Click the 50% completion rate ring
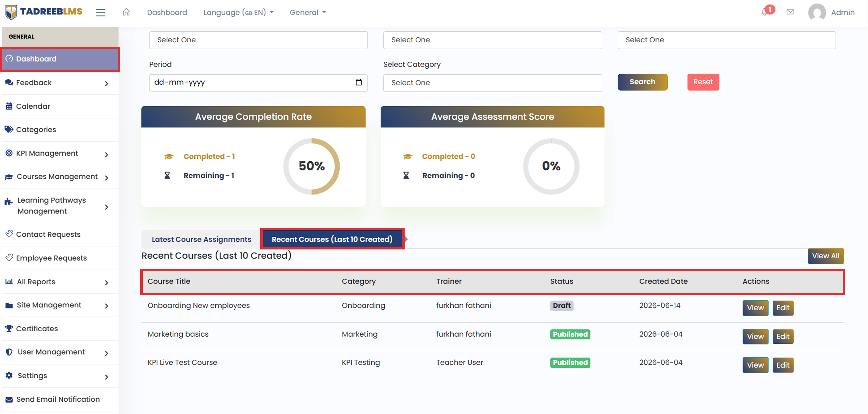 [312, 166]
